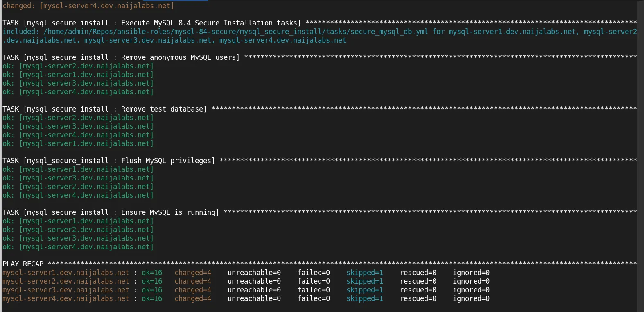The height and width of the screenshot is (312, 644).
Task: Click the 'changed: [mysql-server4.dev.naijalabs.net]' line at top
Action: 88,6
